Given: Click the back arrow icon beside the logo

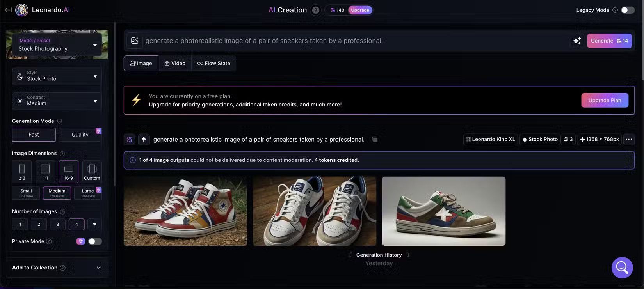Looking at the screenshot, I should coord(8,10).
